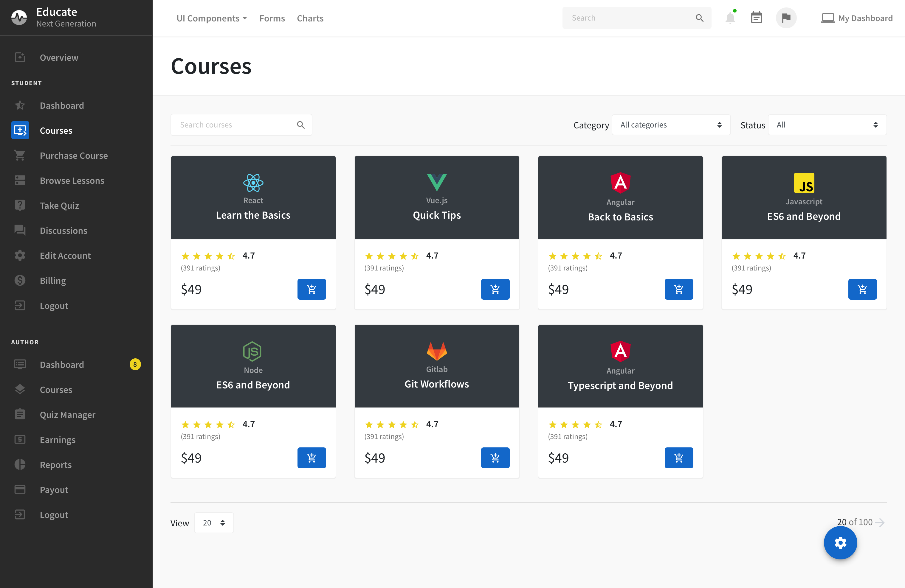The height and width of the screenshot is (588, 905).
Task: Click the notifications bell icon
Action: point(730,18)
